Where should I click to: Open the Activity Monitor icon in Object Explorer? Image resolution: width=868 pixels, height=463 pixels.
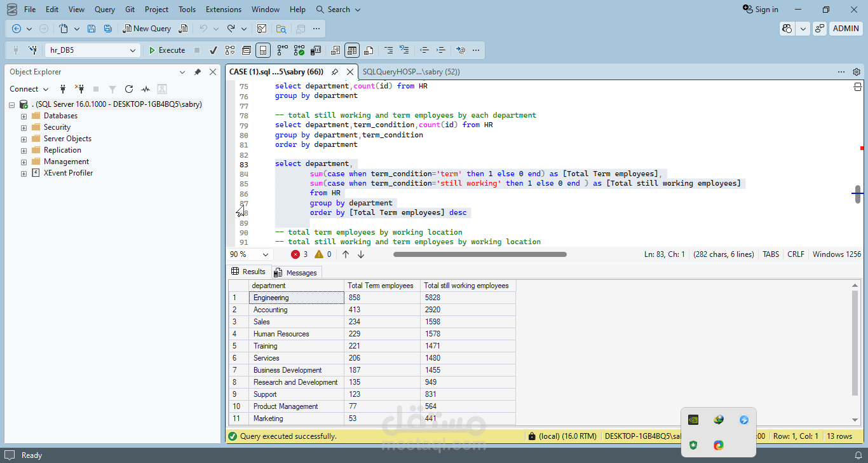click(x=146, y=89)
